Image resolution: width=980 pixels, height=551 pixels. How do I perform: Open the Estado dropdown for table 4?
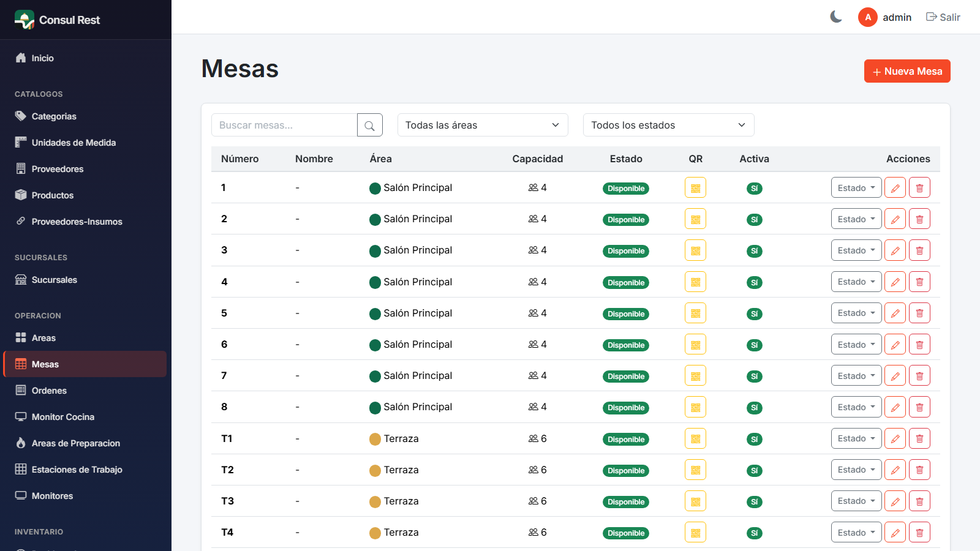coord(856,282)
